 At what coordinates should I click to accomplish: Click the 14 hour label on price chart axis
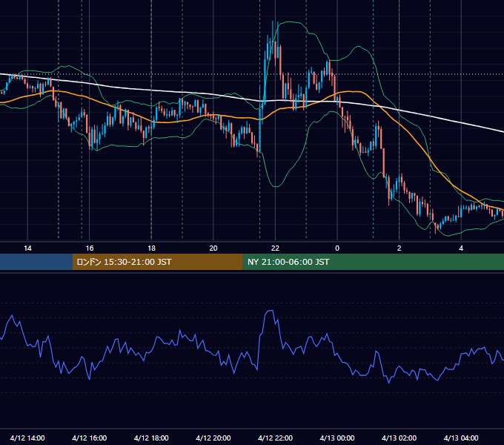27,248
